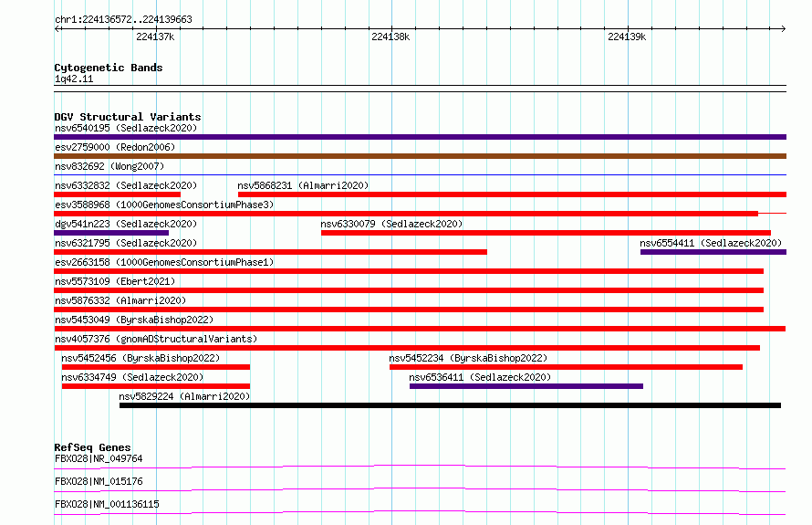The height and width of the screenshot is (525, 812).
Task: Click the Cytogenetic Bands track title
Action: click(x=109, y=68)
